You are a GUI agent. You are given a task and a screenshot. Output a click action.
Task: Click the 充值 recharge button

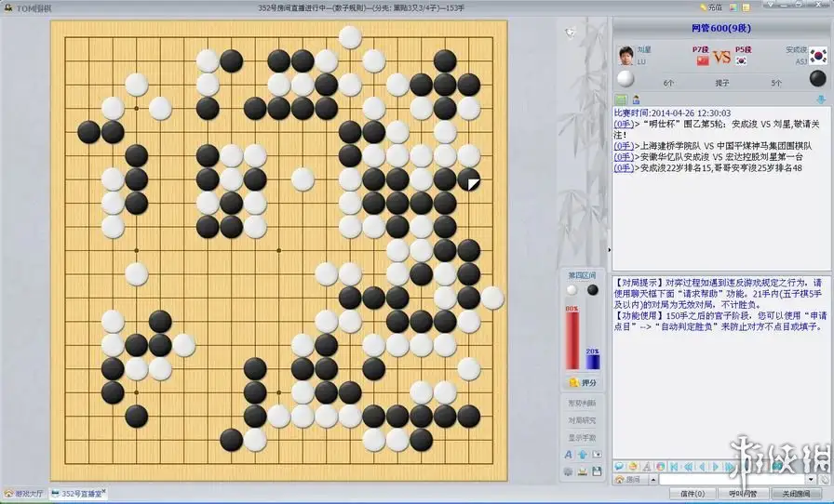click(x=711, y=7)
